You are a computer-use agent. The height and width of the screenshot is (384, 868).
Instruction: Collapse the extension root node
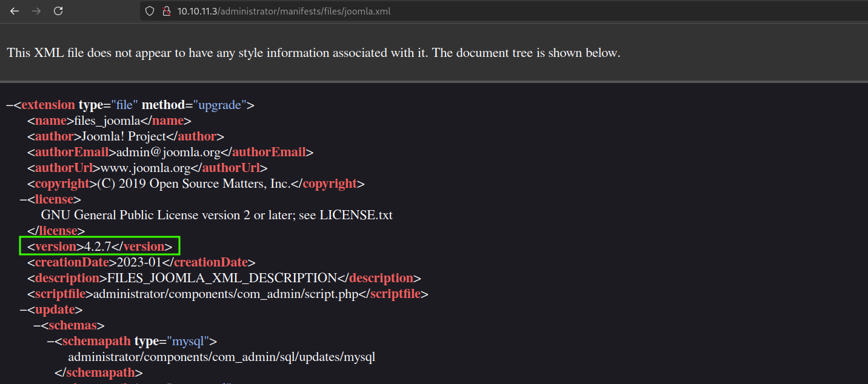click(x=10, y=105)
